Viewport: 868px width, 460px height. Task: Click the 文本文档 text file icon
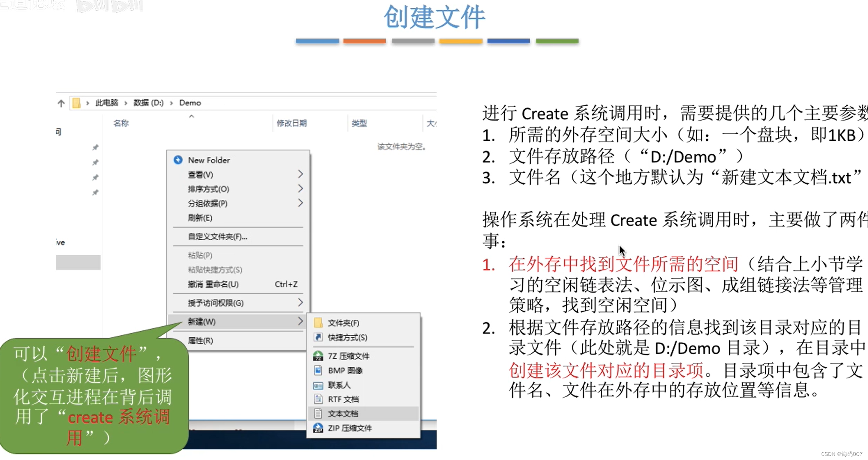pyautogui.click(x=318, y=414)
